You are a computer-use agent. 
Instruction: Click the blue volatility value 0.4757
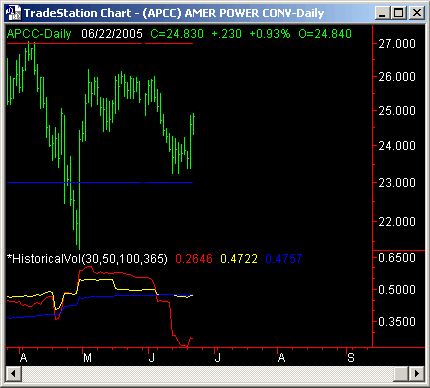coord(284,259)
